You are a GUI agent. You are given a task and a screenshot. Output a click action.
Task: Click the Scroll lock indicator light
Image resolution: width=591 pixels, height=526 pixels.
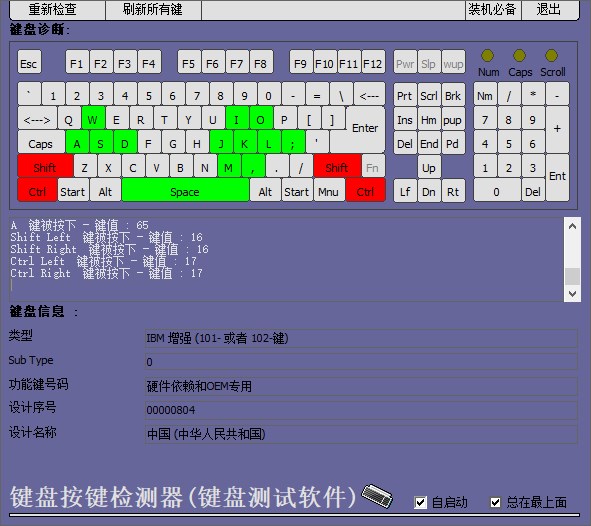pos(551,55)
